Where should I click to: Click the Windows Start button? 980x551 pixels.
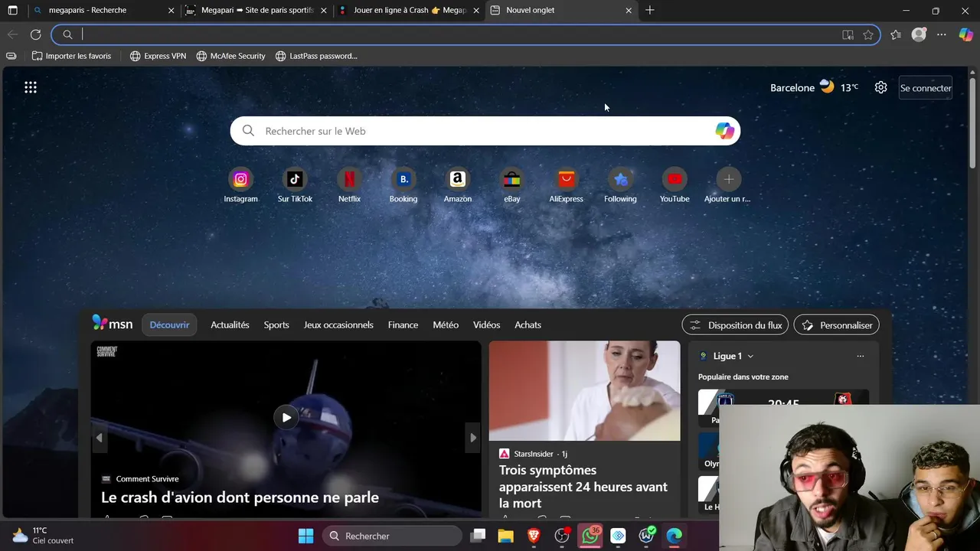tap(305, 536)
